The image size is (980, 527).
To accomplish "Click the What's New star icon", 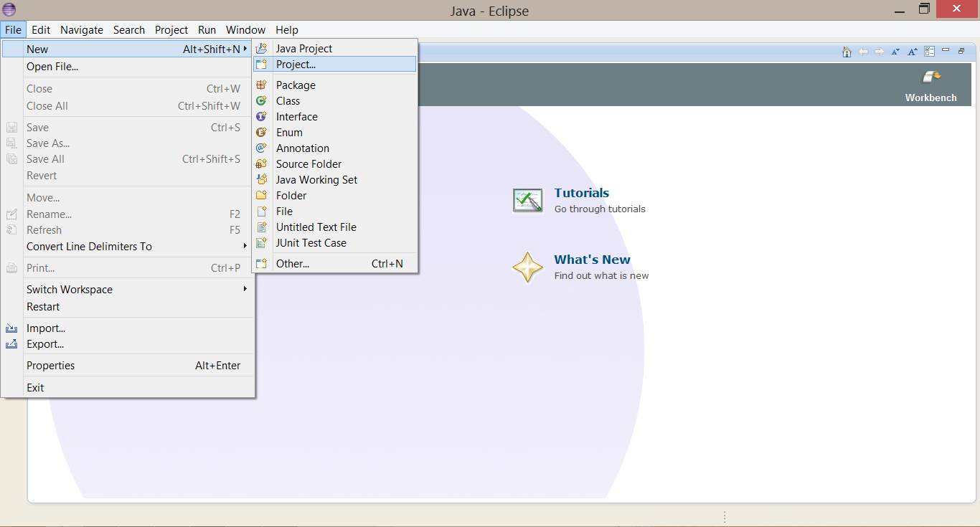I will (x=527, y=267).
